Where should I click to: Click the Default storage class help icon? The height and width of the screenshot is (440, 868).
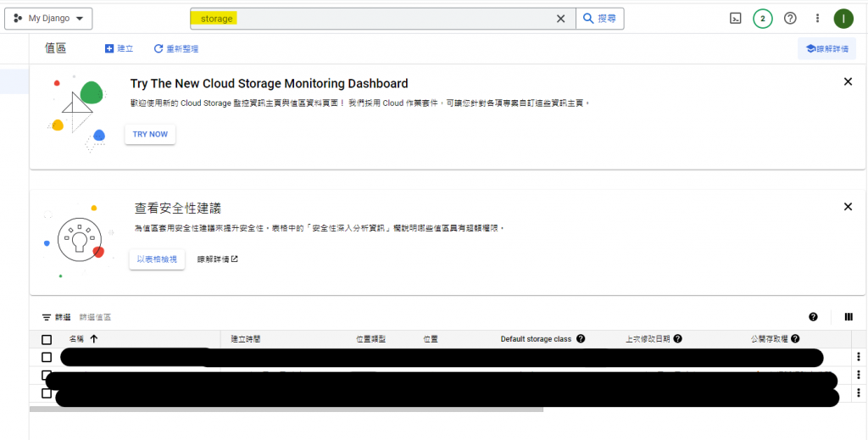[580, 339]
